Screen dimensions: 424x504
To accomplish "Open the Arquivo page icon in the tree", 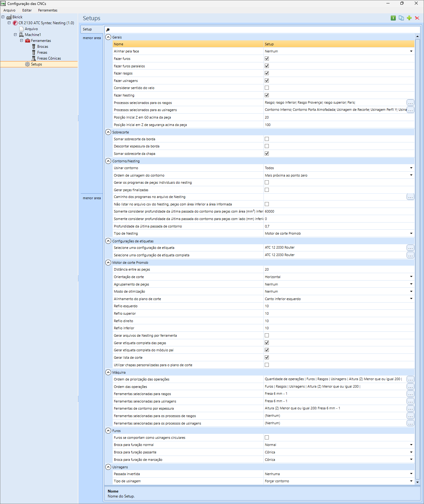I will (x=21, y=29).
